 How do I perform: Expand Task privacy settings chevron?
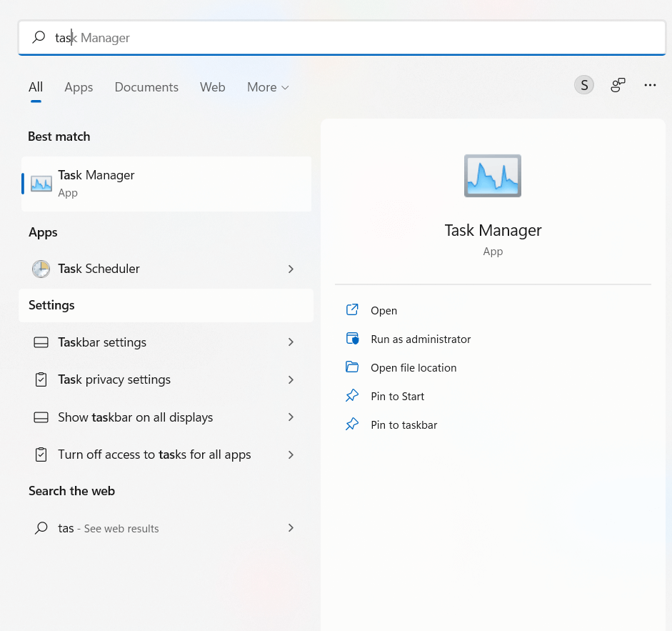coord(291,379)
